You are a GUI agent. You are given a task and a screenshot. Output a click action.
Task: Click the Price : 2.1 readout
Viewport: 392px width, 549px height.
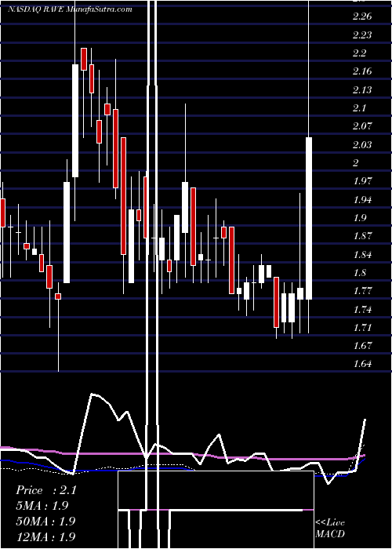[46, 490]
